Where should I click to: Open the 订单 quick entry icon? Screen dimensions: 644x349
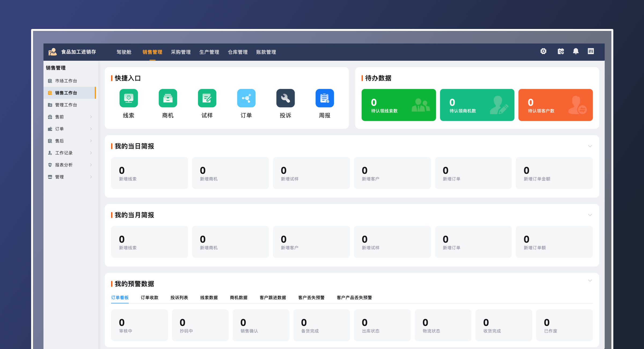pyautogui.click(x=246, y=98)
